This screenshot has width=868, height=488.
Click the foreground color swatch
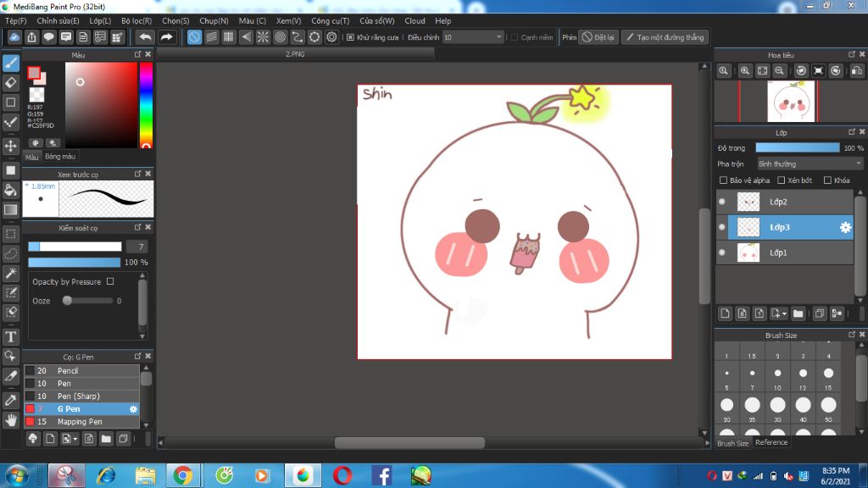(34, 73)
